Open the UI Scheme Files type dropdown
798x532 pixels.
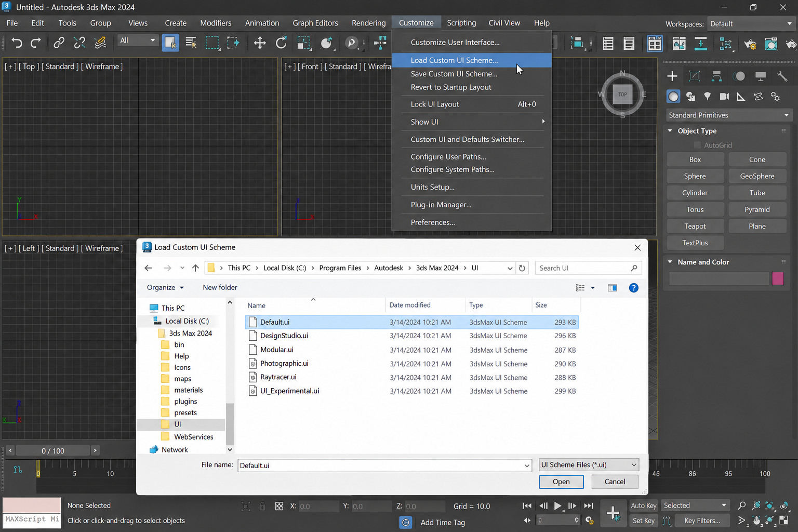[589, 465]
